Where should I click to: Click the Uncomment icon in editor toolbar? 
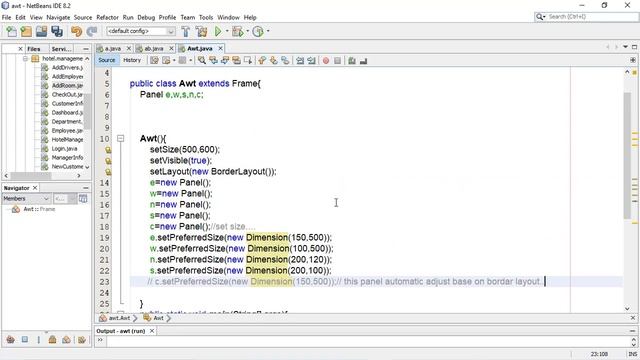[363, 60]
